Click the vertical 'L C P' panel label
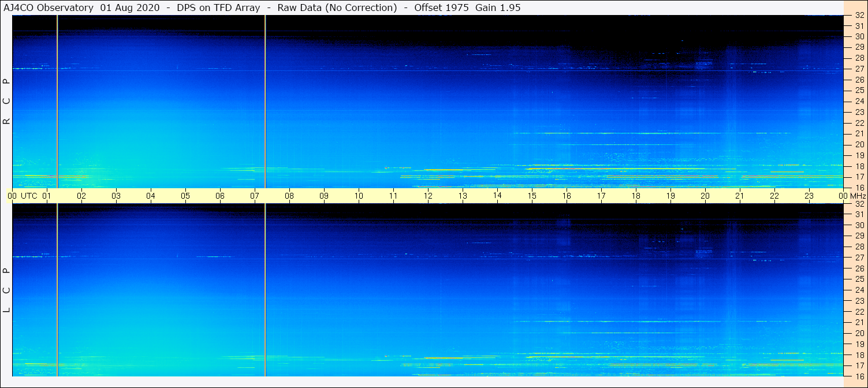 [6, 290]
